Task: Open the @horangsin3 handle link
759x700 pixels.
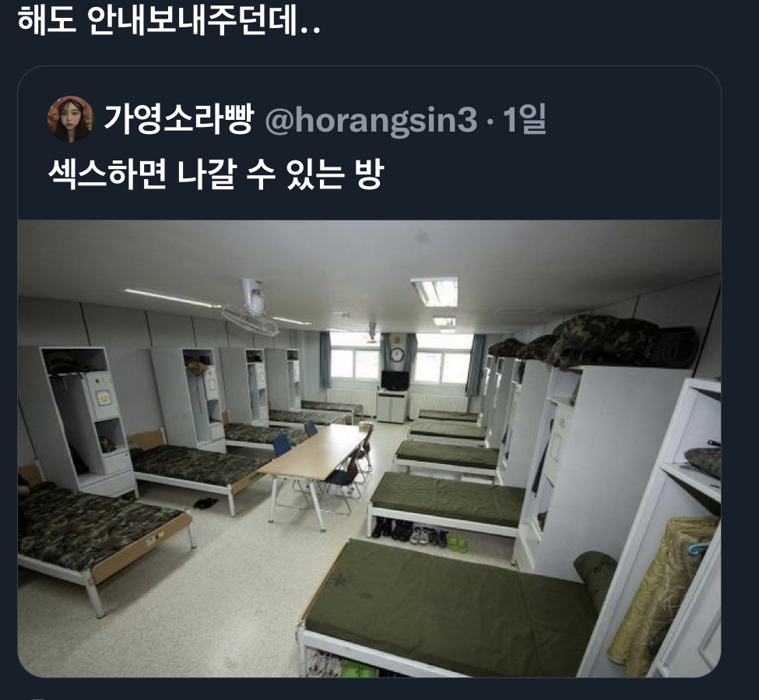Action: tap(371, 120)
